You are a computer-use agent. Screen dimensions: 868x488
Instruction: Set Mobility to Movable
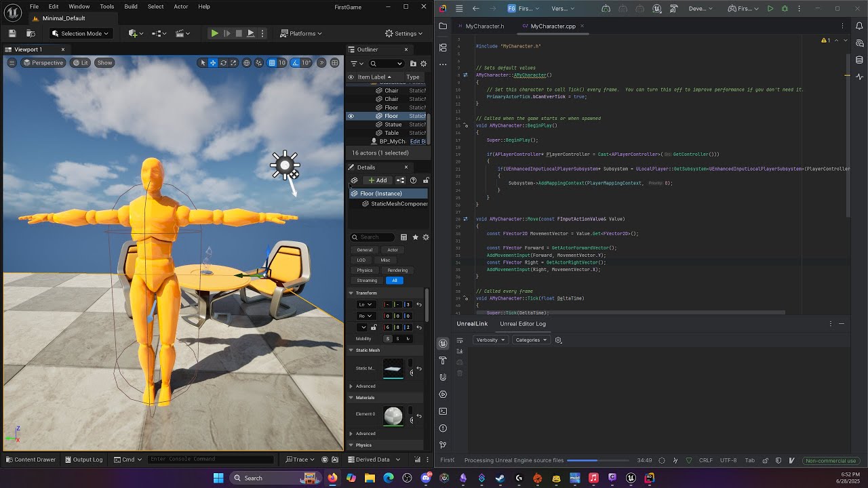click(x=408, y=339)
